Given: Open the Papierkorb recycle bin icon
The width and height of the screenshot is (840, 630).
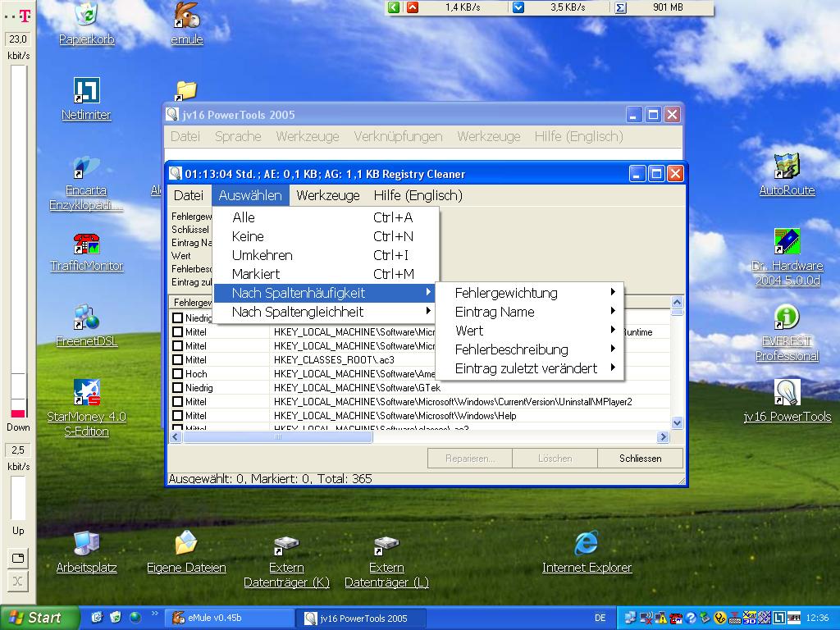Looking at the screenshot, I should pyautogui.click(x=86, y=24).
